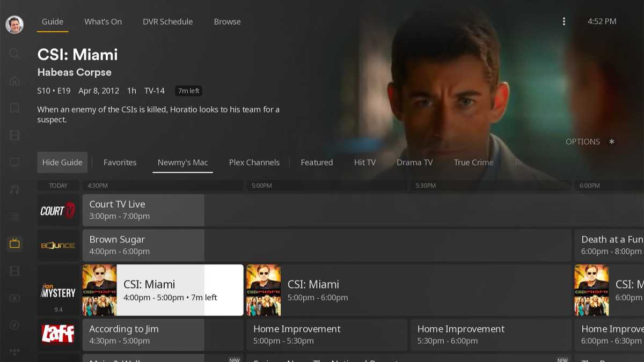
Task: Select the Laff channel logo
Action: coord(58,335)
